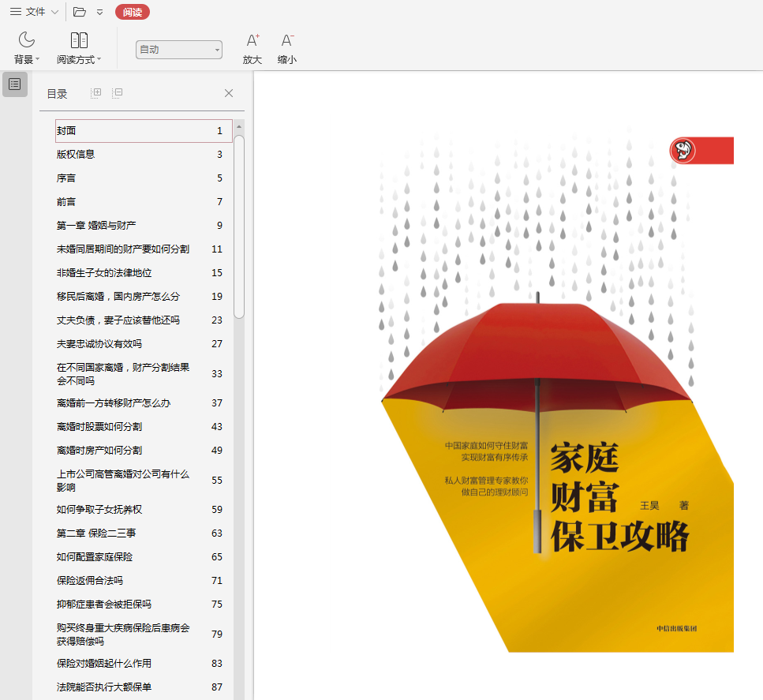763x700 pixels.
Task: Open 离婚时房产如何分割
Action: [x=144, y=451]
